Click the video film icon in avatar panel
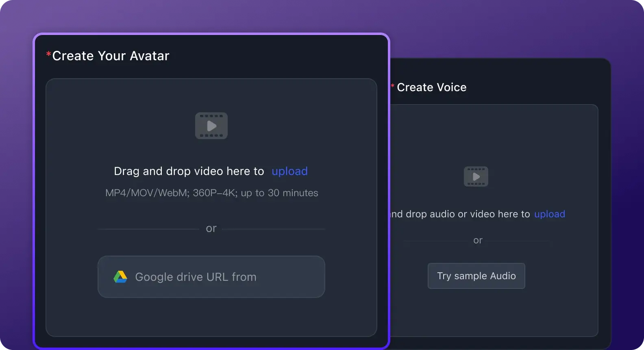This screenshot has height=350, width=644. point(211,126)
